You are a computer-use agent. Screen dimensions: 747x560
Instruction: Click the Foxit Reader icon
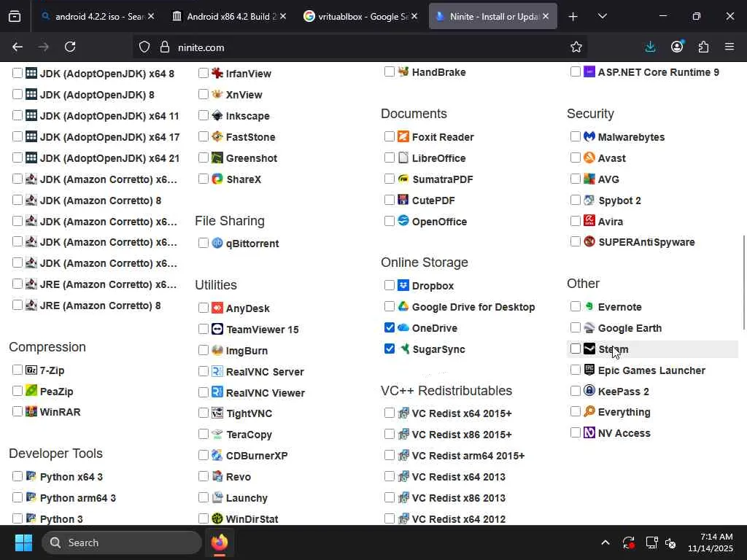403,136
